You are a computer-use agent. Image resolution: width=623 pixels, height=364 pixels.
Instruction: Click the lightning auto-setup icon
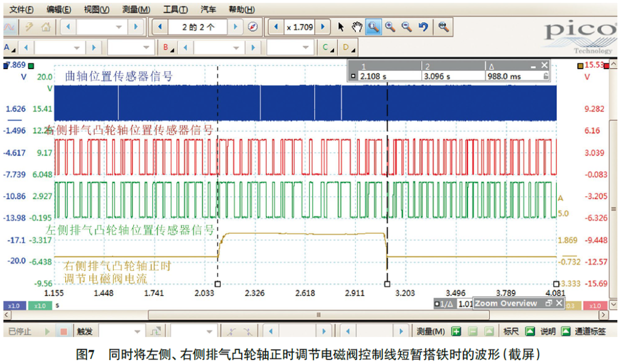[29, 27]
